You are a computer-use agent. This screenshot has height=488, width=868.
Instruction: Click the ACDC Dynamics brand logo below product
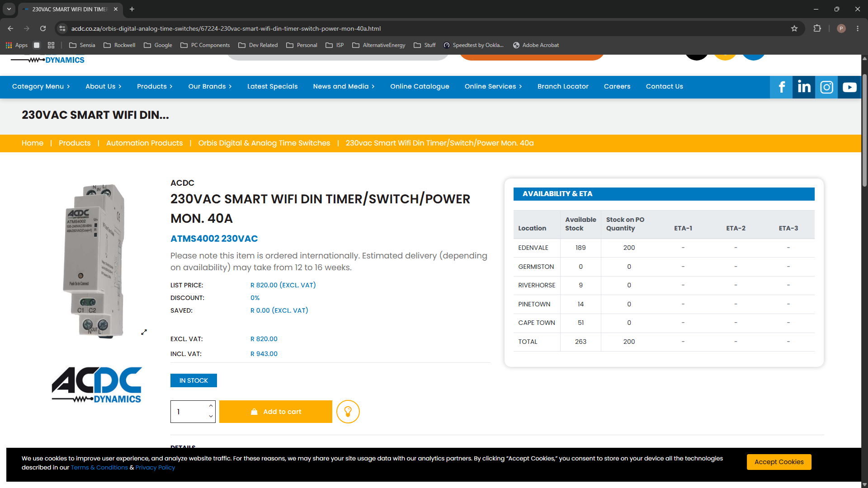[97, 385]
